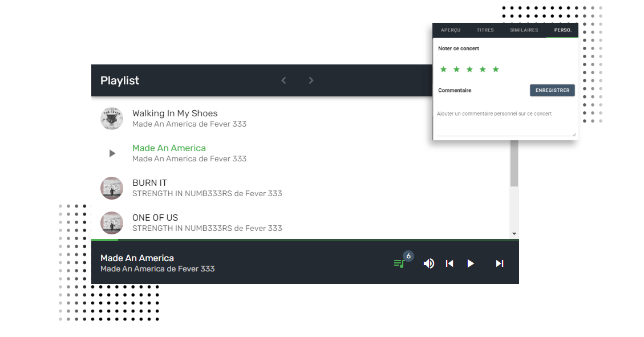644x337 pixels.
Task: Go to next playlist page chevron
Action: [x=311, y=80]
